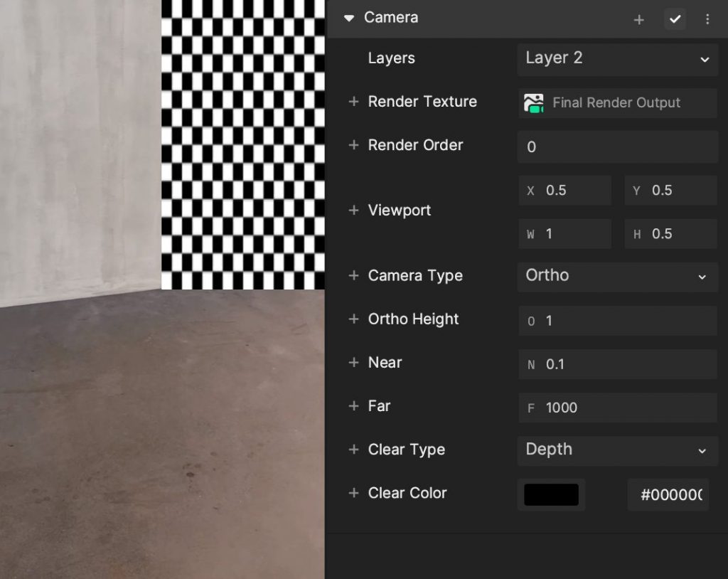Image resolution: width=728 pixels, height=579 pixels.
Task: Click the Viewport label
Action: tap(400, 210)
